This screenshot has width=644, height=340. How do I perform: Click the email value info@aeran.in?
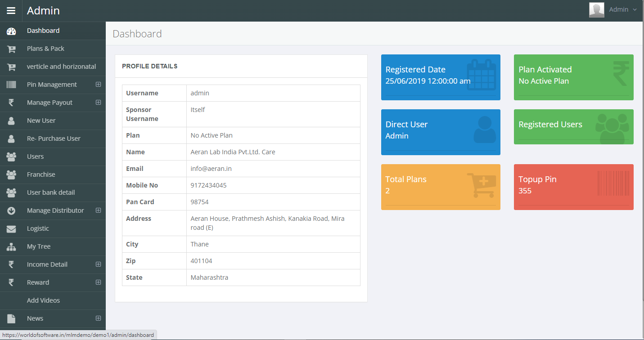pyautogui.click(x=211, y=169)
